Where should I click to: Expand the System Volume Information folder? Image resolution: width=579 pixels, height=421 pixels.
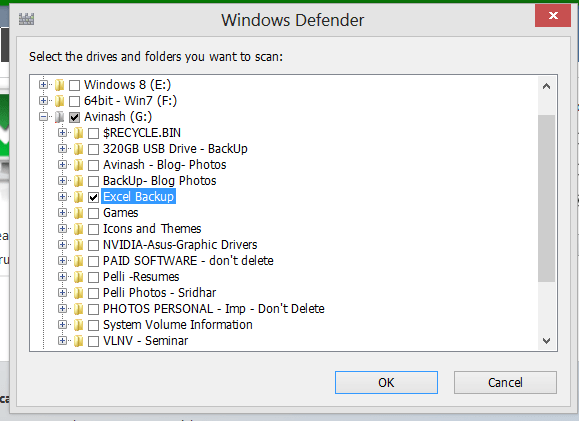62,325
